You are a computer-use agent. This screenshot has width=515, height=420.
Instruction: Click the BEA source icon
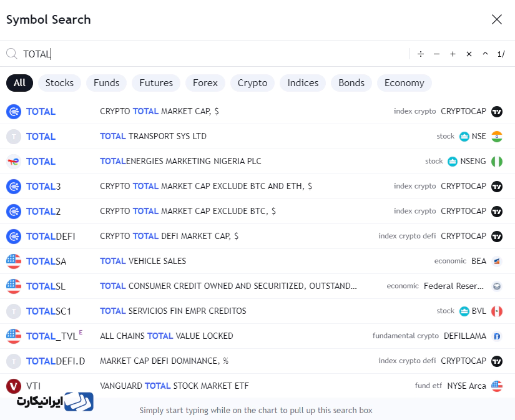(497, 261)
